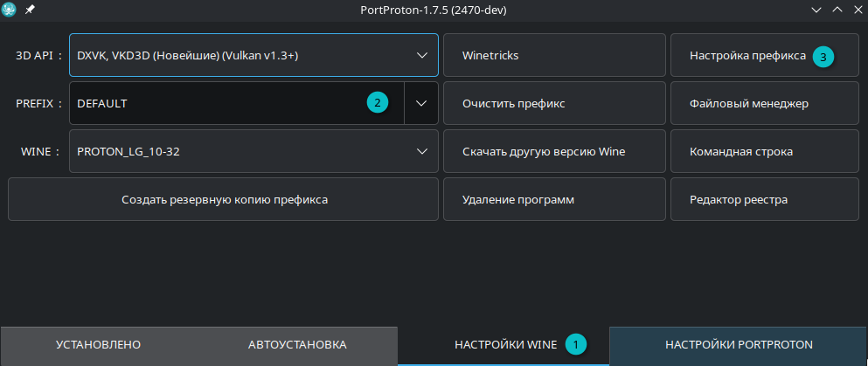The width and height of the screenshot is (868, 366).
Task: Switch to the УСТАНОВЛЕНО tab
Action: click(x=98, y=344)
